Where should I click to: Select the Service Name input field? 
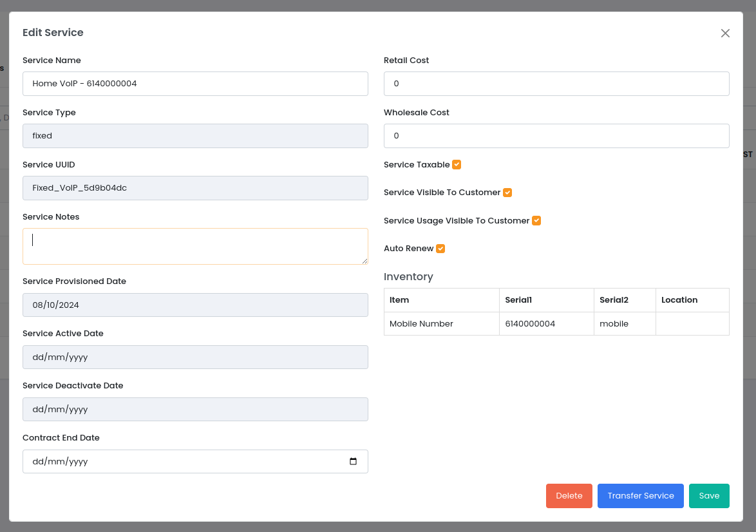click(x=195, y=83)
